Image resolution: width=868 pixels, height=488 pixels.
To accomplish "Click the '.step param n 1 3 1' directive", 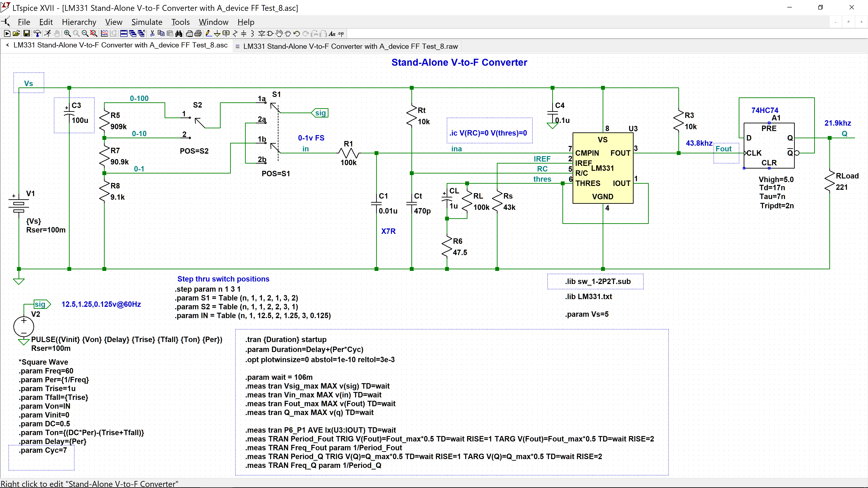I will 208,289.
